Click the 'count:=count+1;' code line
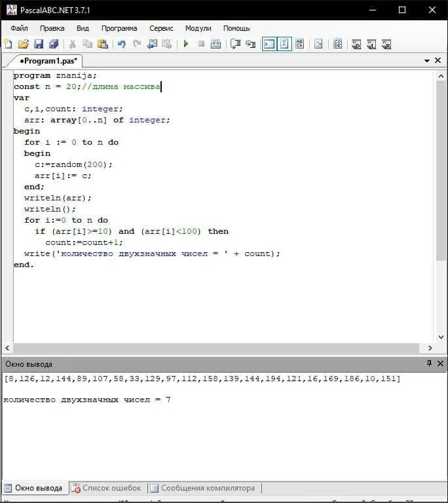This screenshot has width=448, height=503. click(x=84, y=242)
